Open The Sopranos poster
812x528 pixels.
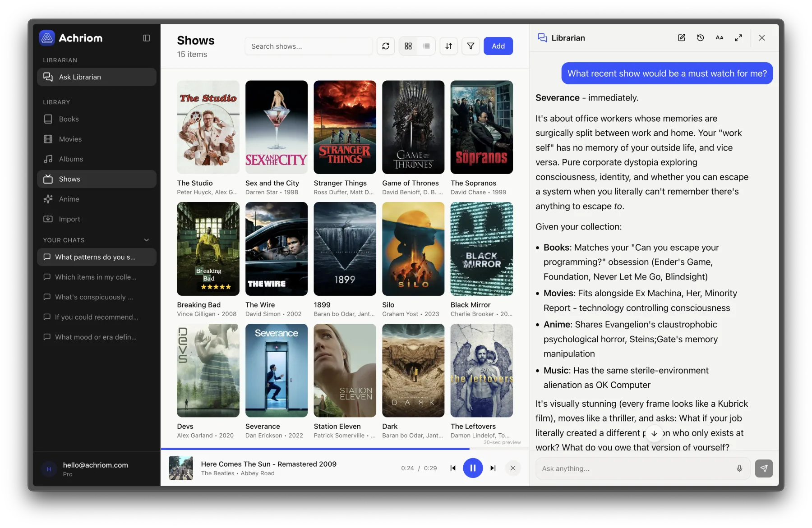pos(482,127)
